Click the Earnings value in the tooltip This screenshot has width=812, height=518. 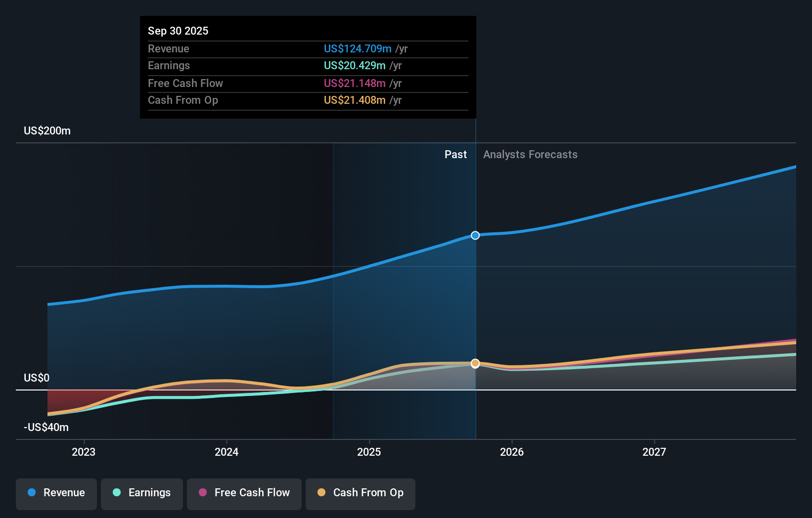(354, 65)
